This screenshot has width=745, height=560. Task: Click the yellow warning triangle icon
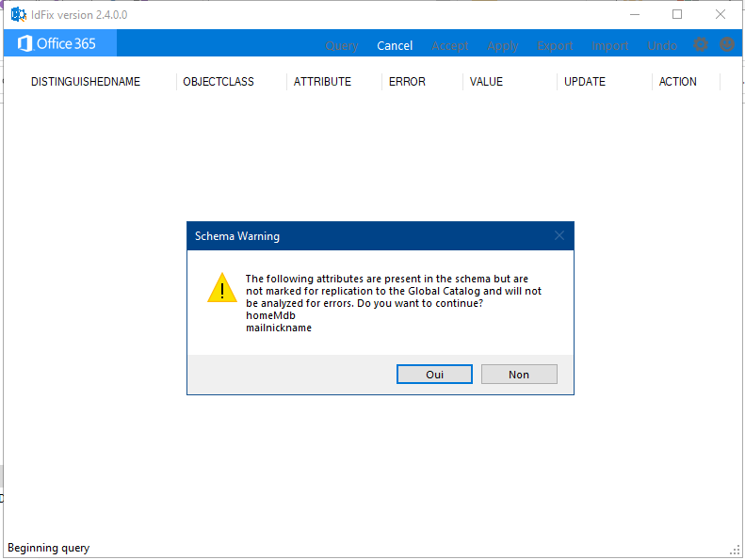click(222, 288)
